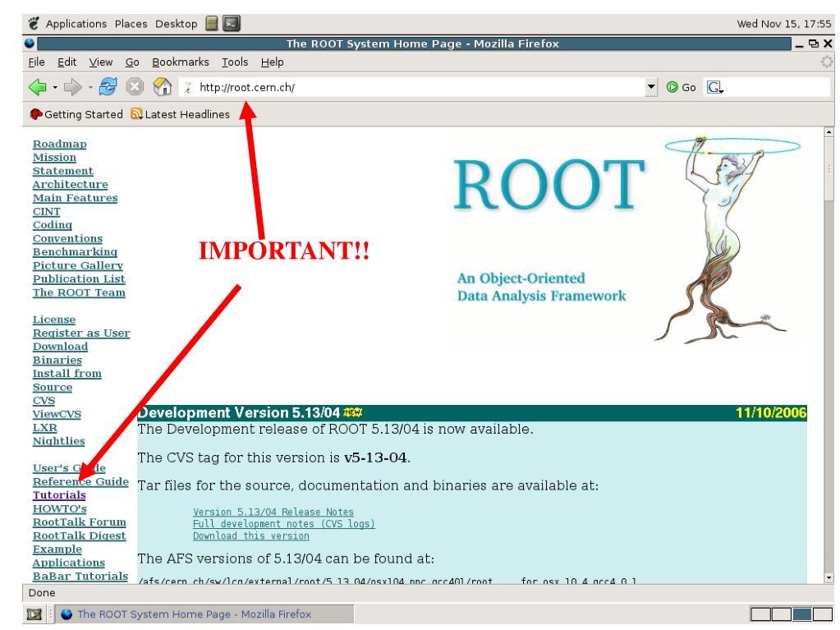
Task: Click the green Go button
Action: pyautogui.click(x=681, y=87)
